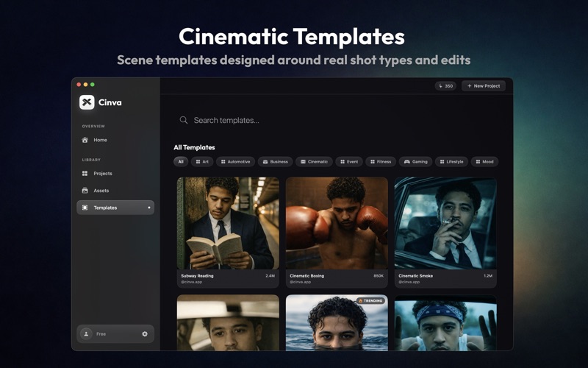The height and width of the screenshot is (368, 588).
Task: Click the 2.4M view count
Action: coord(270,275)
